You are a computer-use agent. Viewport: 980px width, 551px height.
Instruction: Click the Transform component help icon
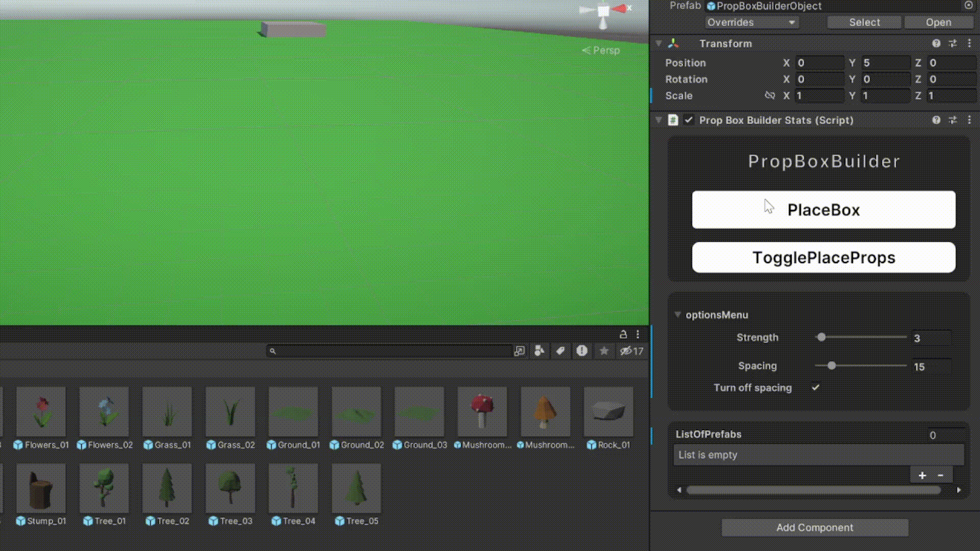936,43
